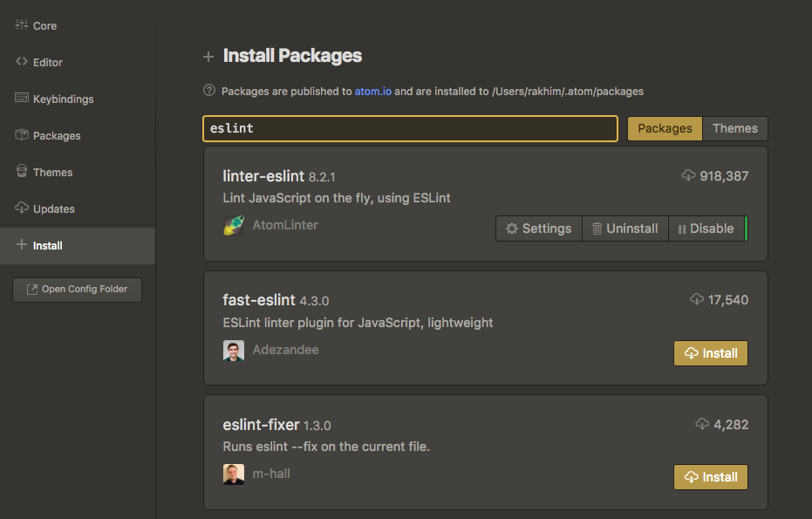812x519 pixels.
Task: Click the plus icon beside Install Packages
Action: pyautogui.click(x=208, y=56)
